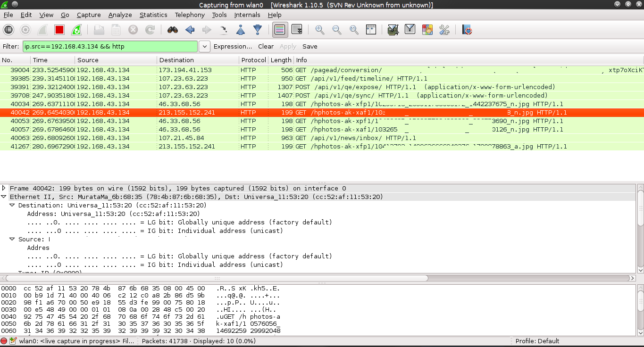Sort by the Time column header
Image resolution: width=644 pixels, height=347 pixels.
pyautogui.click(x=53, y=60)
